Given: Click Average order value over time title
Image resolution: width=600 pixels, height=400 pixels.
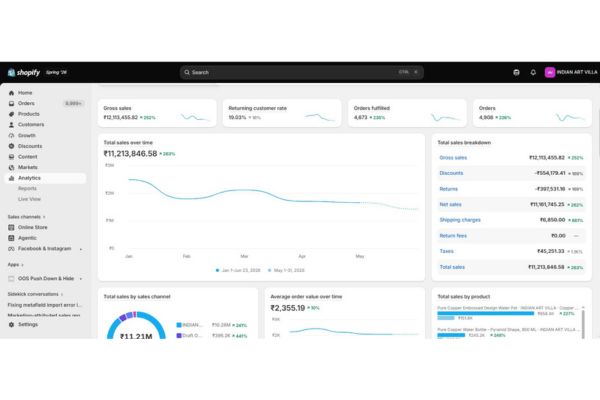Looking at the screenshot, I should pos(306,297).
